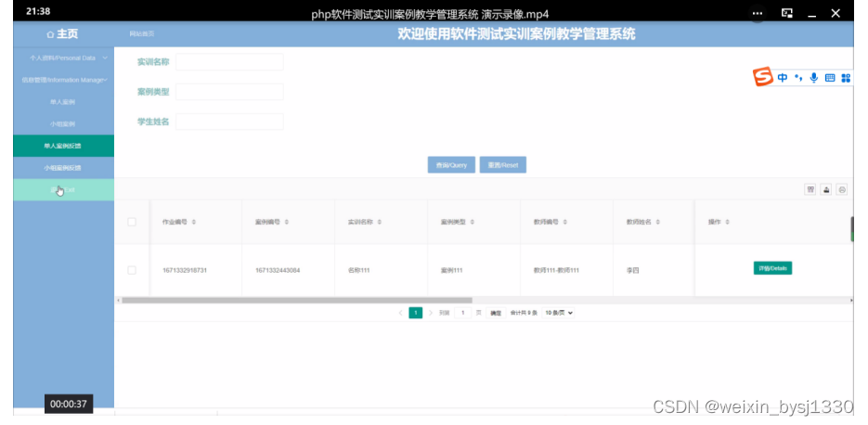Open 单人案例 in the sidebar
The width and height of the screenshot is (868, 425).
62,102
